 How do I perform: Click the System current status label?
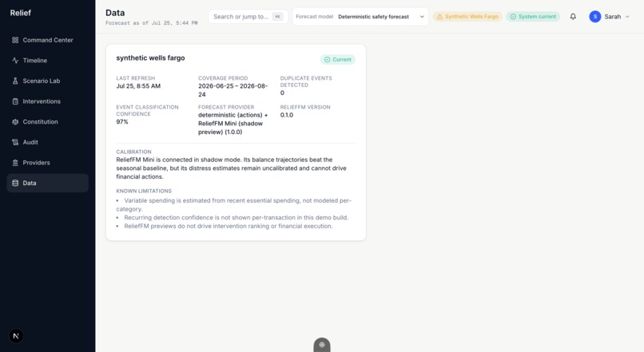coord(537,17)
